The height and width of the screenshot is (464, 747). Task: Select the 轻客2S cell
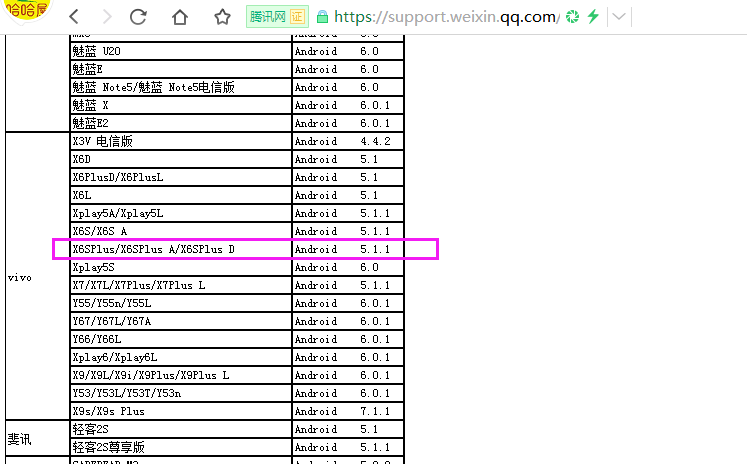(x=181, y=430)
